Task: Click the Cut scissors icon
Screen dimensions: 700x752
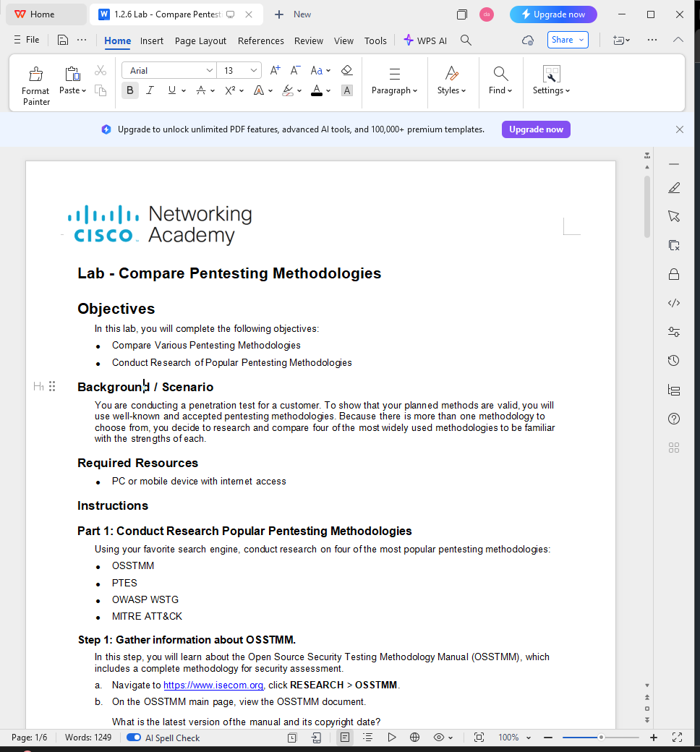Action: (101, 71)
